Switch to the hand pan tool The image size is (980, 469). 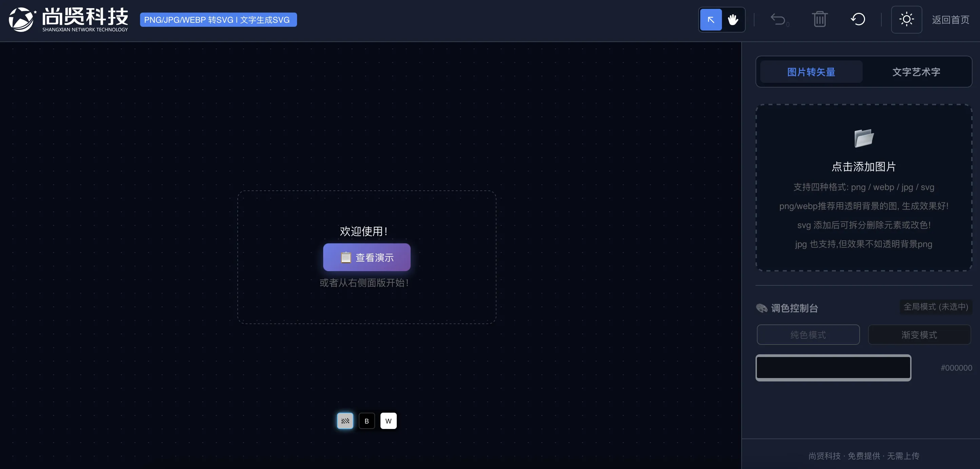(733, 20)
